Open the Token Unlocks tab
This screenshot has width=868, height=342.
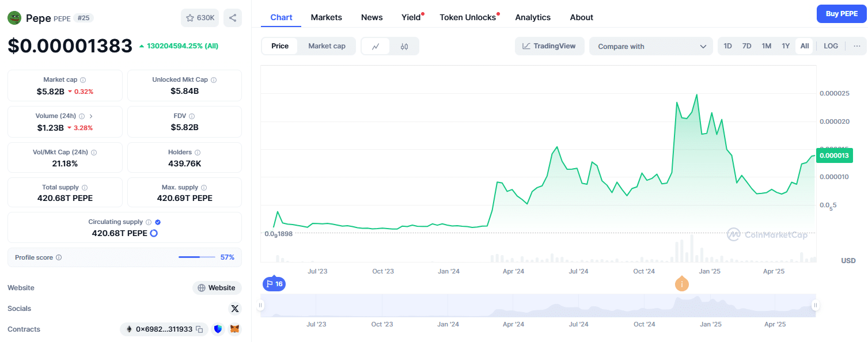[468, 17]
